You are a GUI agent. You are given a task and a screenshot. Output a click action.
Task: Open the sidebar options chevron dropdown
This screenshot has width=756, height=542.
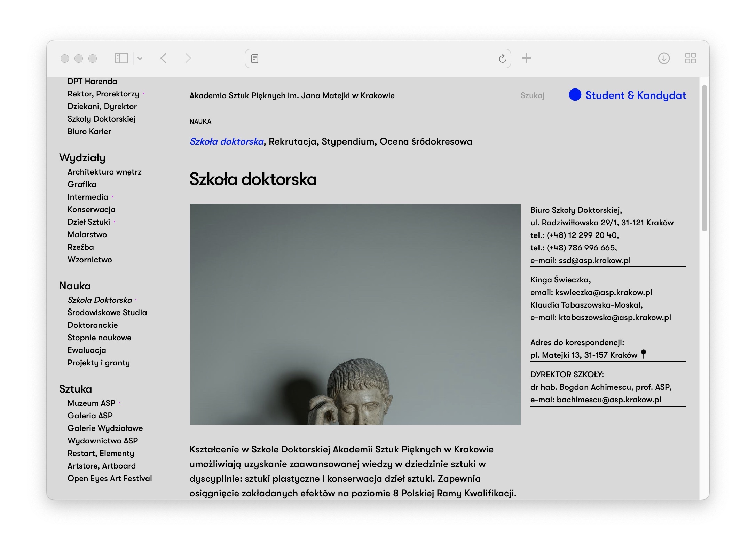[x=140, y=58]
